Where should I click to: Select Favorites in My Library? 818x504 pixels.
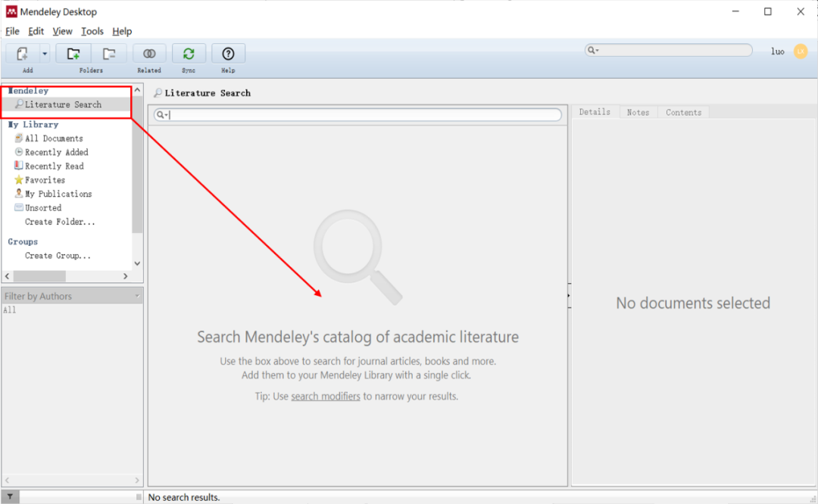click(x=45, y=180)
